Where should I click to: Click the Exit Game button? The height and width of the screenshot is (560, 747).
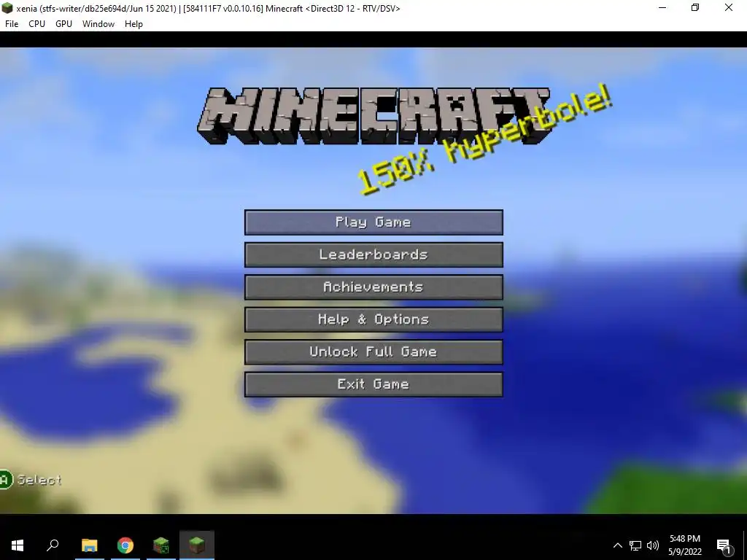point(373,384)
